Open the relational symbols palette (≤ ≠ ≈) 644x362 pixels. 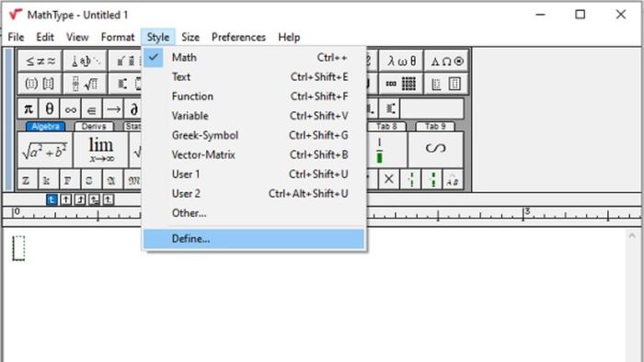40,61
